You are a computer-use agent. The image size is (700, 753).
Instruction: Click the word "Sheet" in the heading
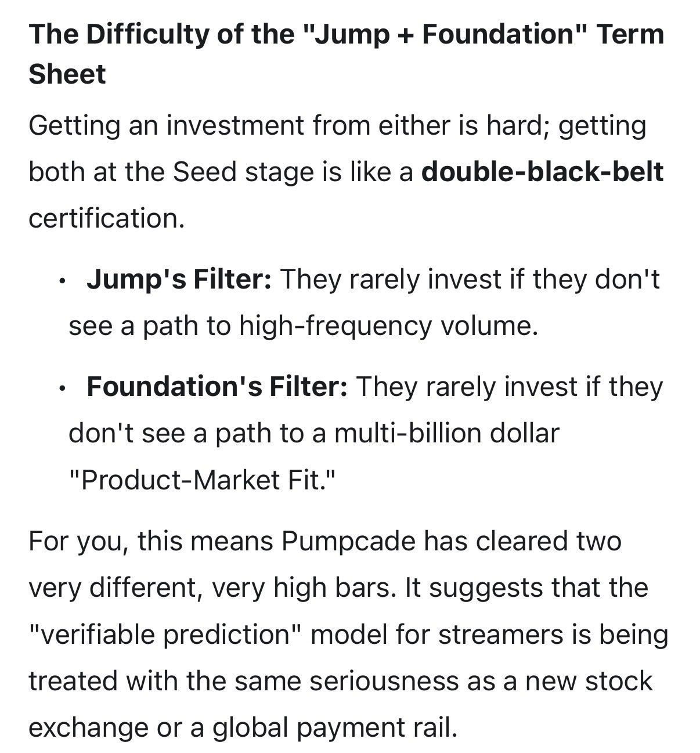point(67,74)
